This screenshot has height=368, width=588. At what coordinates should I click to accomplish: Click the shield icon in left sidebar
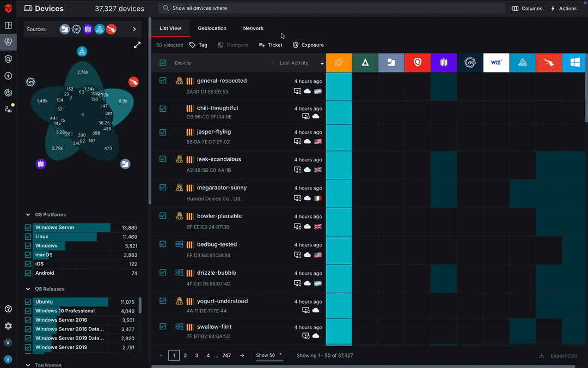pos(8,59)
